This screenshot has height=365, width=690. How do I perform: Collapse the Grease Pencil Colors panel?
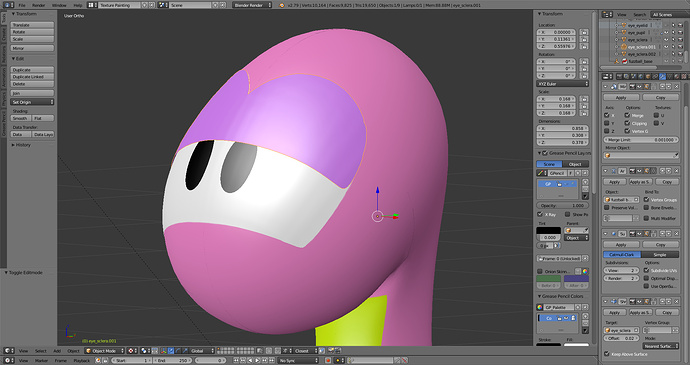pyautogui.click(x=540, y=296)
